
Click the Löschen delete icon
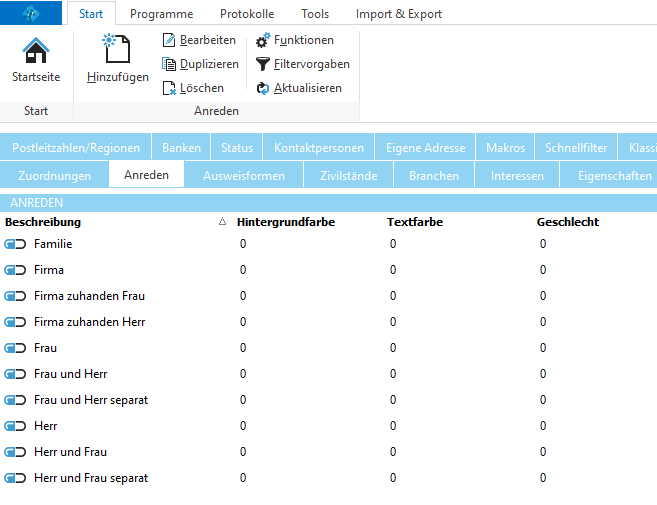[x=169, y=88]
